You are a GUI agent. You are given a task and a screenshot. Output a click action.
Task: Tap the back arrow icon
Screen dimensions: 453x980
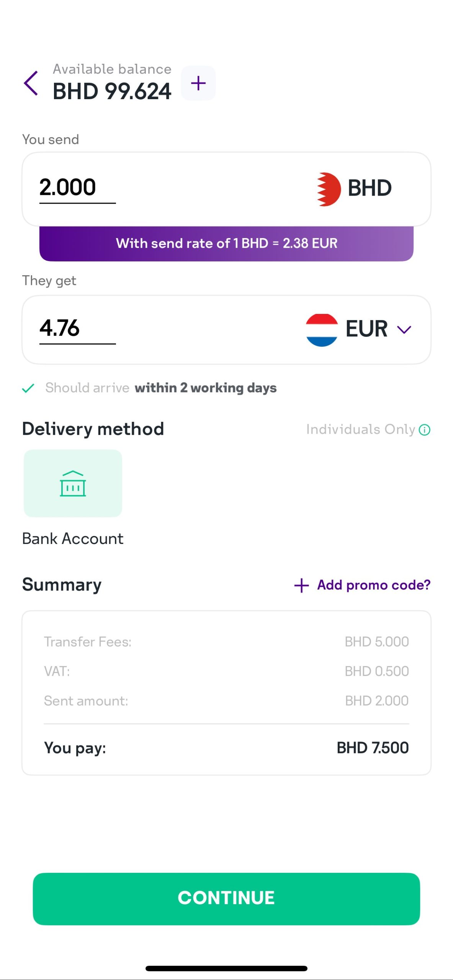(31, 83)
